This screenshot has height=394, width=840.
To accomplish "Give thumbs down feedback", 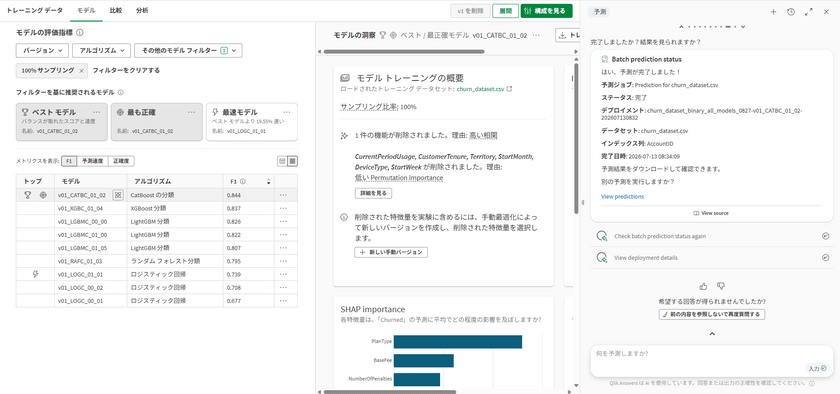I will (721, 286).
